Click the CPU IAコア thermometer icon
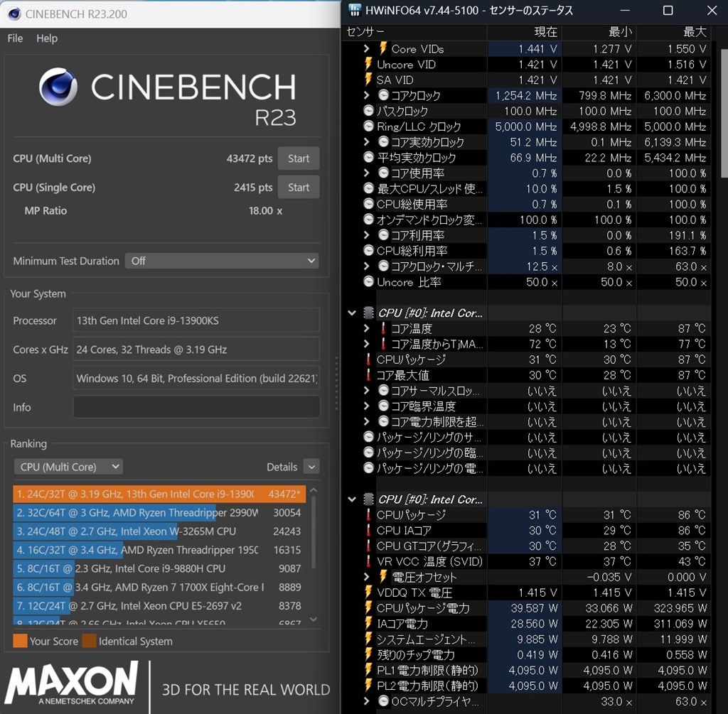Screen dimensions: 728x714 (369, 530)
